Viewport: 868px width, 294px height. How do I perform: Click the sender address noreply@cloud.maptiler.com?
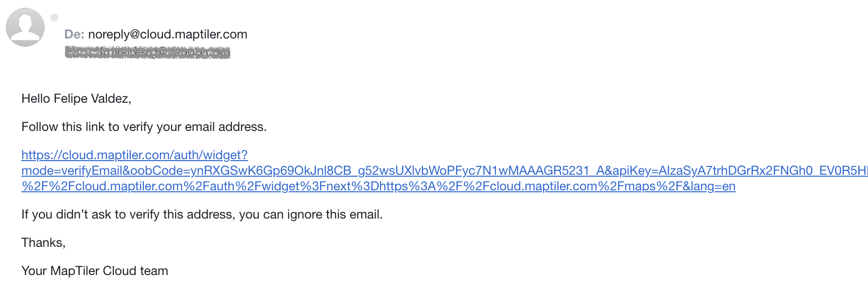(168, 35)
